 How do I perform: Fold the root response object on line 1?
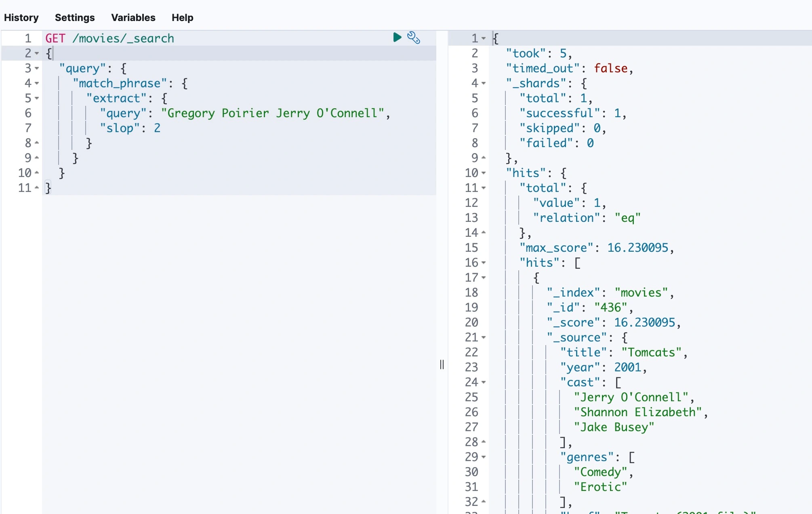point(484,38)
